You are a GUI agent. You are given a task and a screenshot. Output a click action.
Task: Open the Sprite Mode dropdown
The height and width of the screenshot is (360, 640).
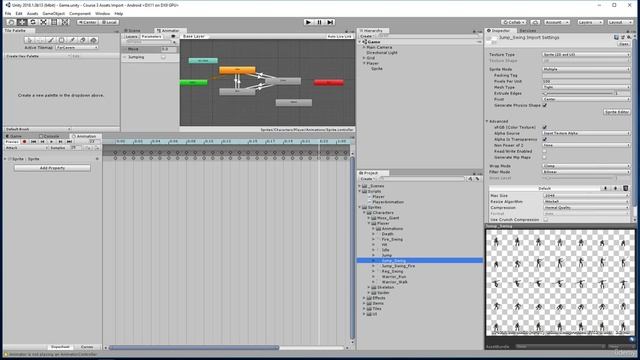pos(586,69)
